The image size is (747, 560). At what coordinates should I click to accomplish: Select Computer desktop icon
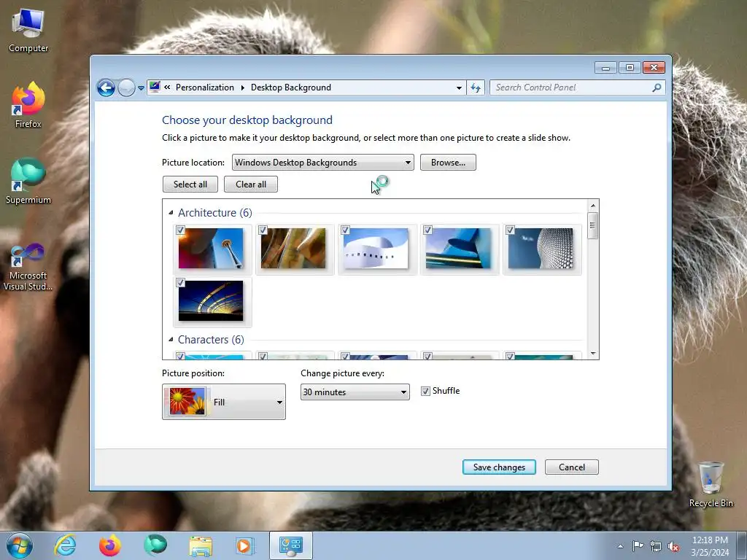28,31
